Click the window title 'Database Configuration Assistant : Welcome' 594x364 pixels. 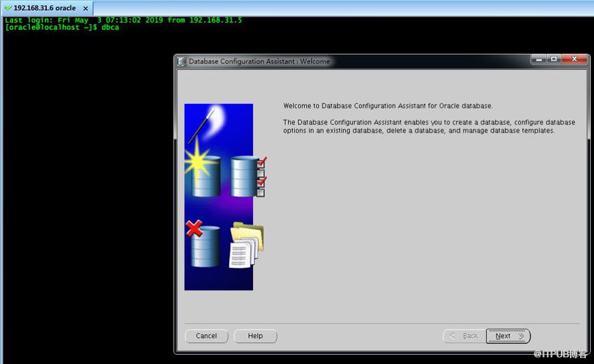click(259, 61)
